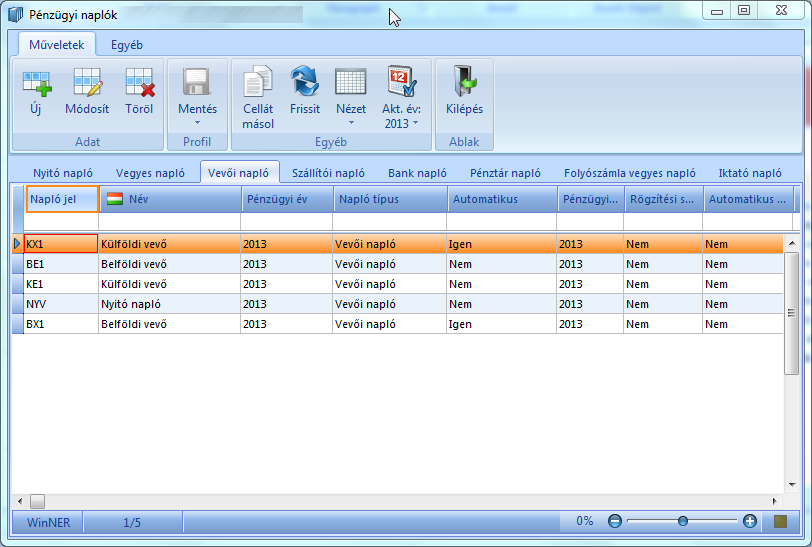
Task: Click the Mentés save profile icon
Action: (197, 82)
